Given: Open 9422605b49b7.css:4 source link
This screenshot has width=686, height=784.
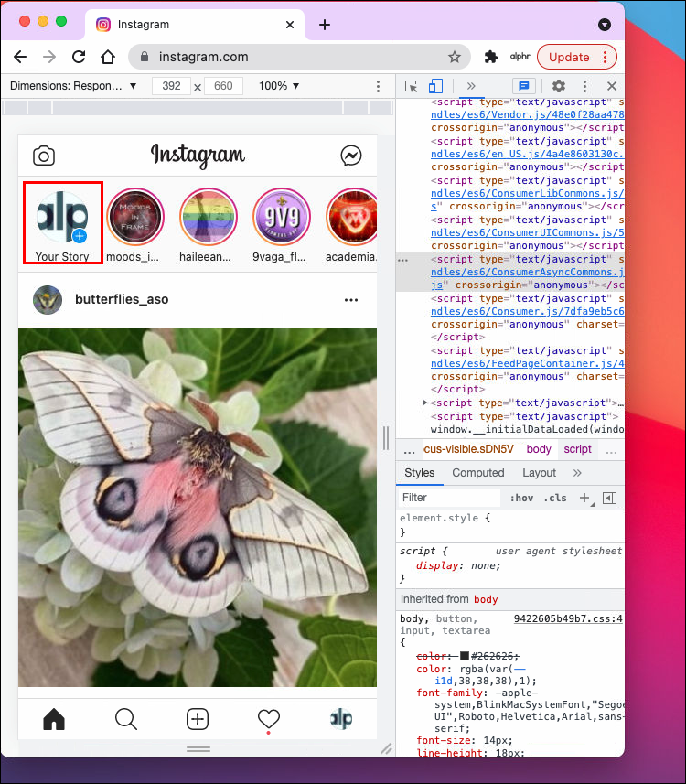Looking at the screenshot, I should click(x=568, y=618).
